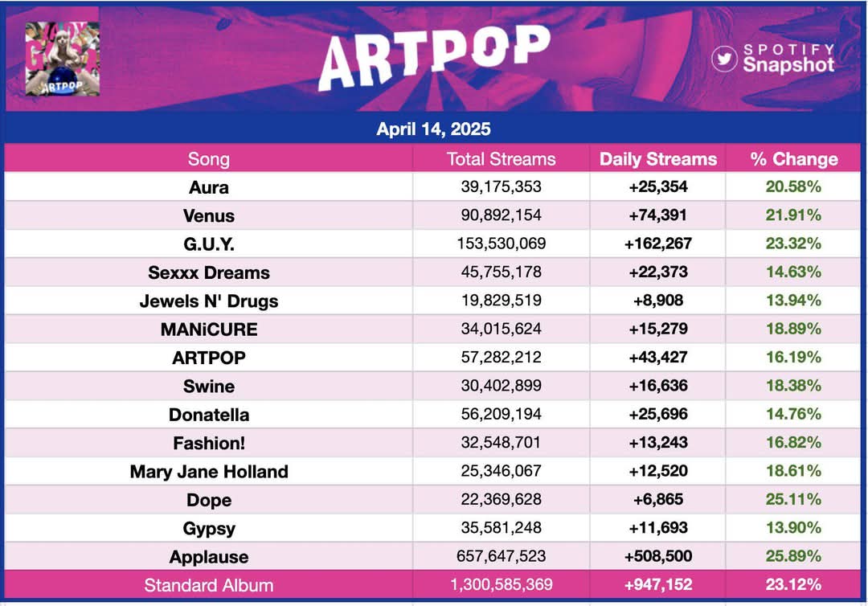Click the Song column header
Image resolution: width=868 pixels, height=606 pixels.
coord(209,159)
